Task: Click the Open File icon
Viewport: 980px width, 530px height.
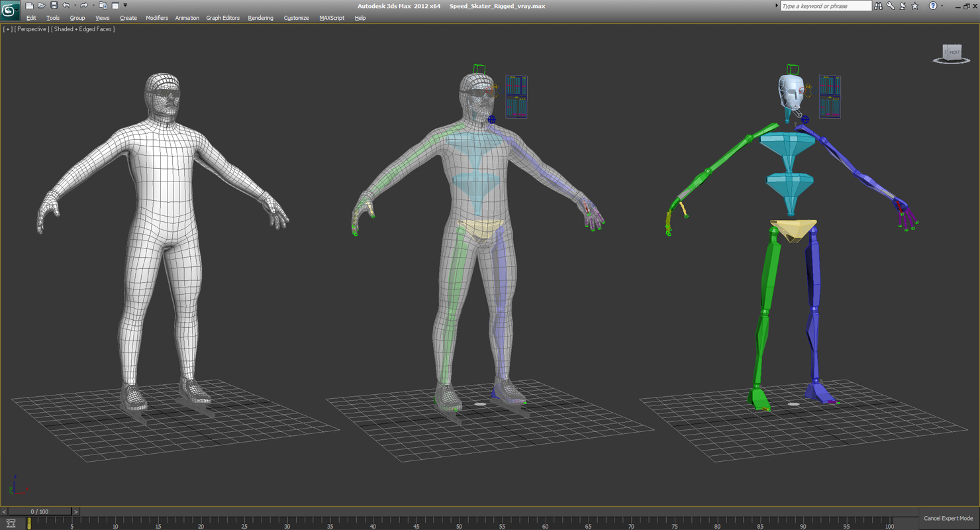Action: 41,6
